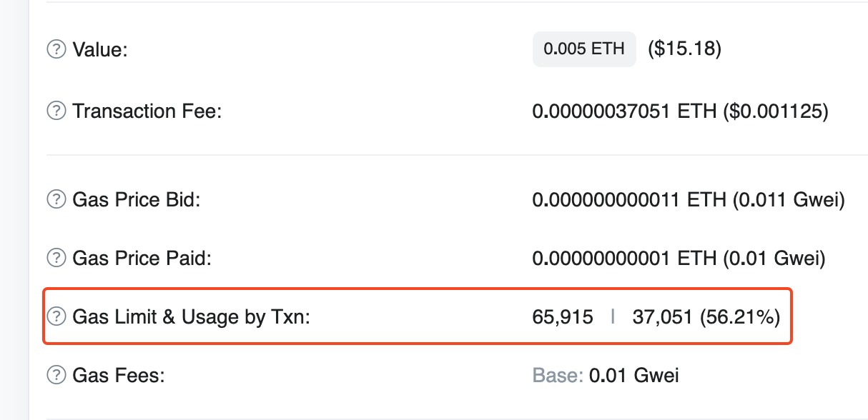
Task: Click the 0.011 Gwei bid value
Action: pos(789,201)
